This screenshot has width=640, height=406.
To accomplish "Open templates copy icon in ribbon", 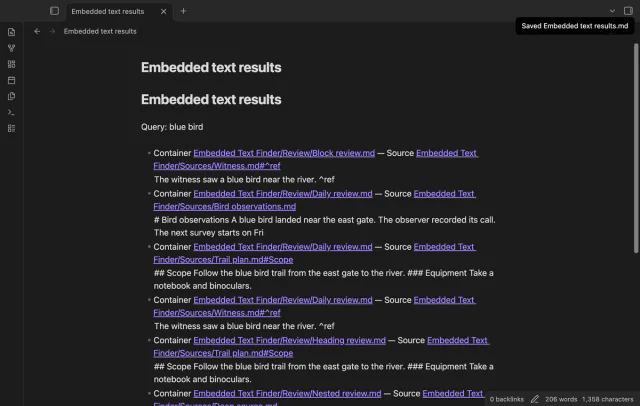I will pyautogui.click(x=11, y=96).
